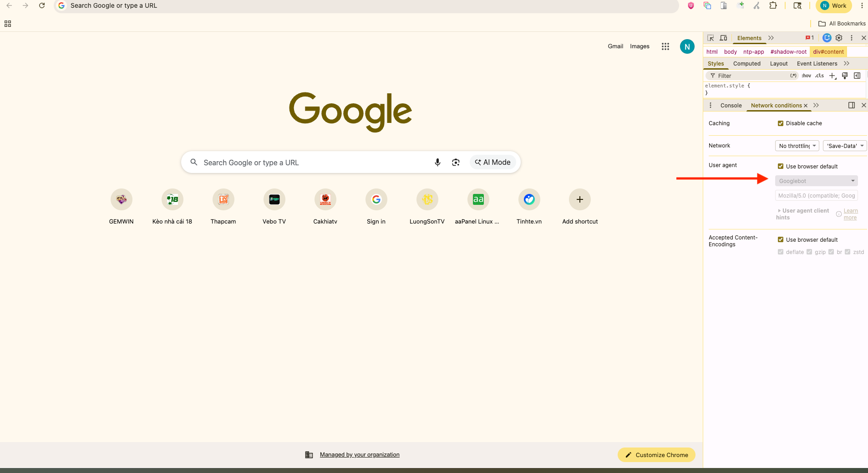This screenshot has height=473, width=868.
Task: Toggle the device toolbar icon in DevTools
Action: 723,38
